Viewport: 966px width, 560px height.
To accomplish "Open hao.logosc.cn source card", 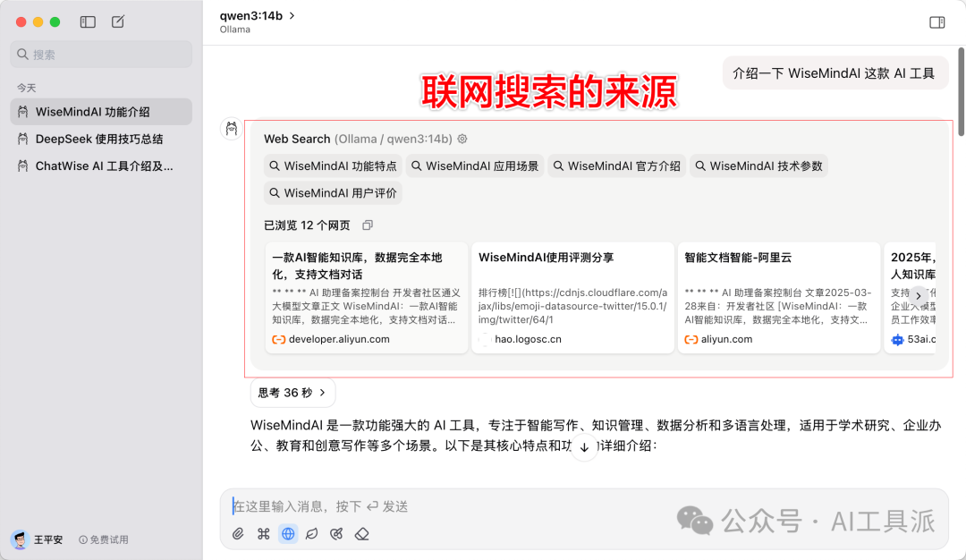I will (573, 298).
